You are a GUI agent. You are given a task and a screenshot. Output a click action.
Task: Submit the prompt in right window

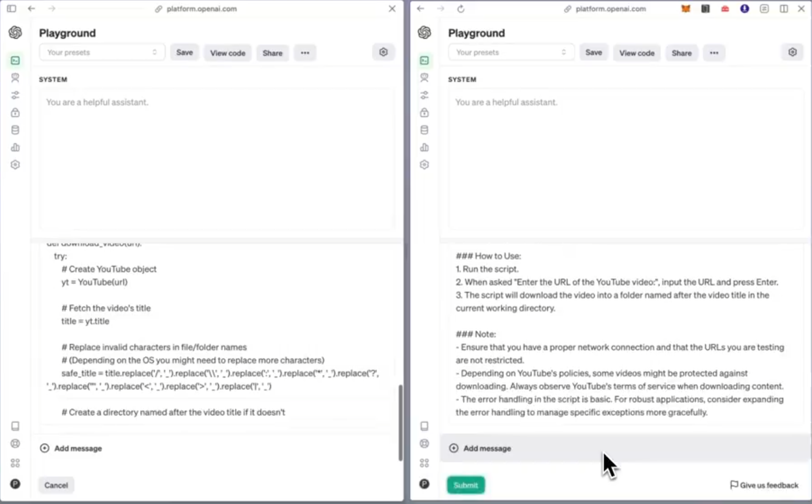466,485
